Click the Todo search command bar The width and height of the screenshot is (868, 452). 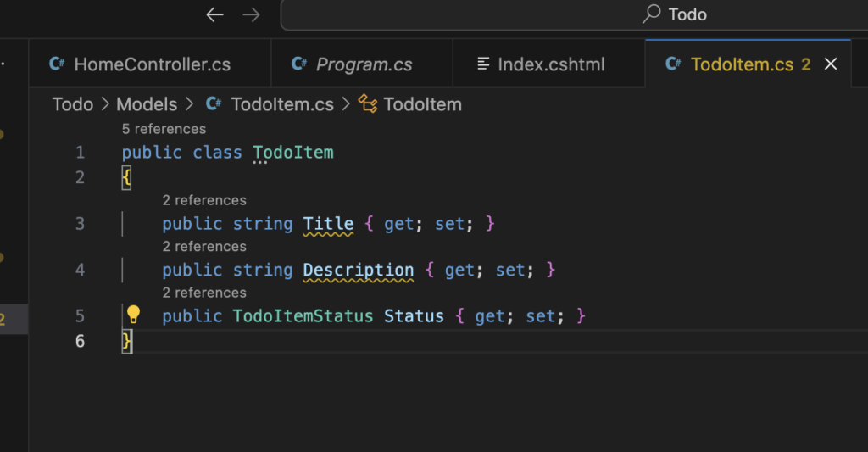pyautogui.click(x=574, y=15)
